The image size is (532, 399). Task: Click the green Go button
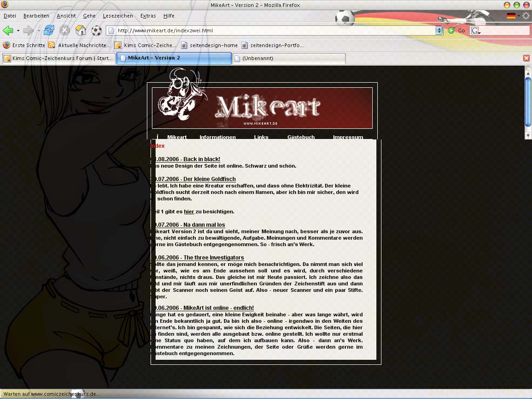tap(456, 30)
